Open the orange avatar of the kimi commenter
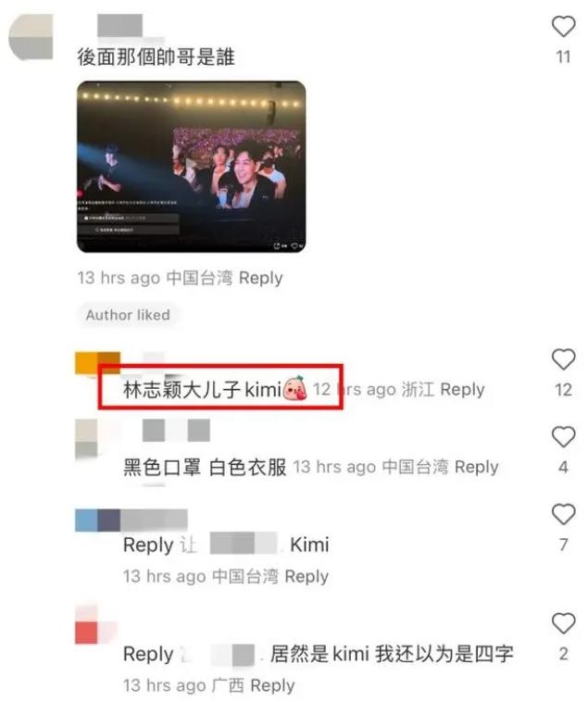Screen dimensions: 588x702 coord(97,363)
